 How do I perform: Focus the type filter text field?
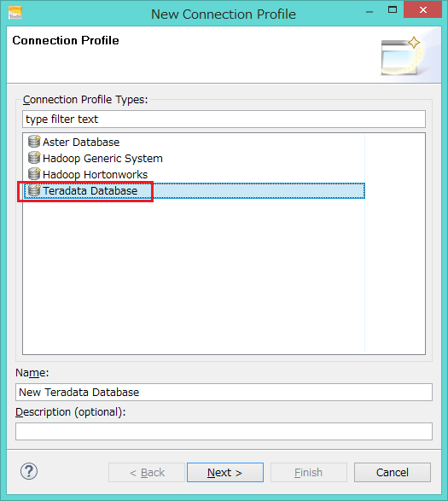pyautogui.click(x=224, y=119)
